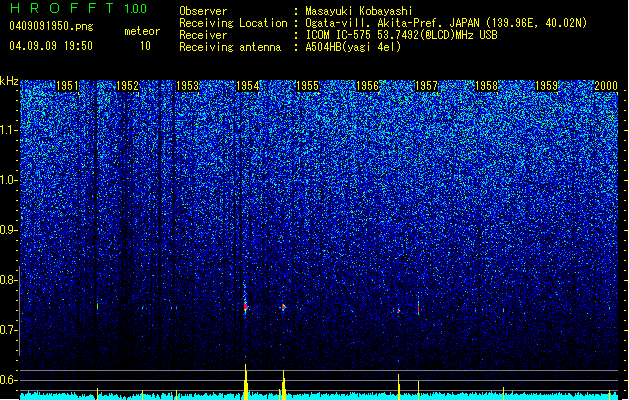Viewport: 629px width, 400px height.
Task: Click the 1958 time marker
Action: pos(486,86)
